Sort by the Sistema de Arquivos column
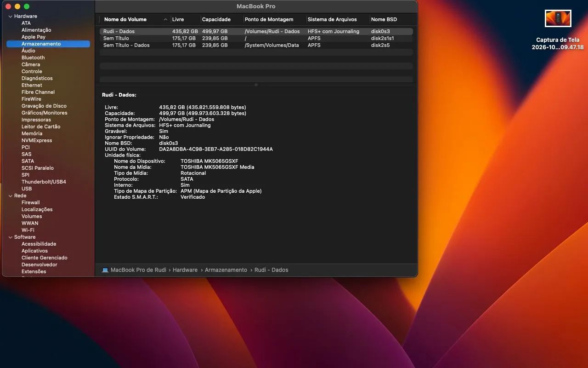The image size is (588, 368). click(x=338, y=19)
